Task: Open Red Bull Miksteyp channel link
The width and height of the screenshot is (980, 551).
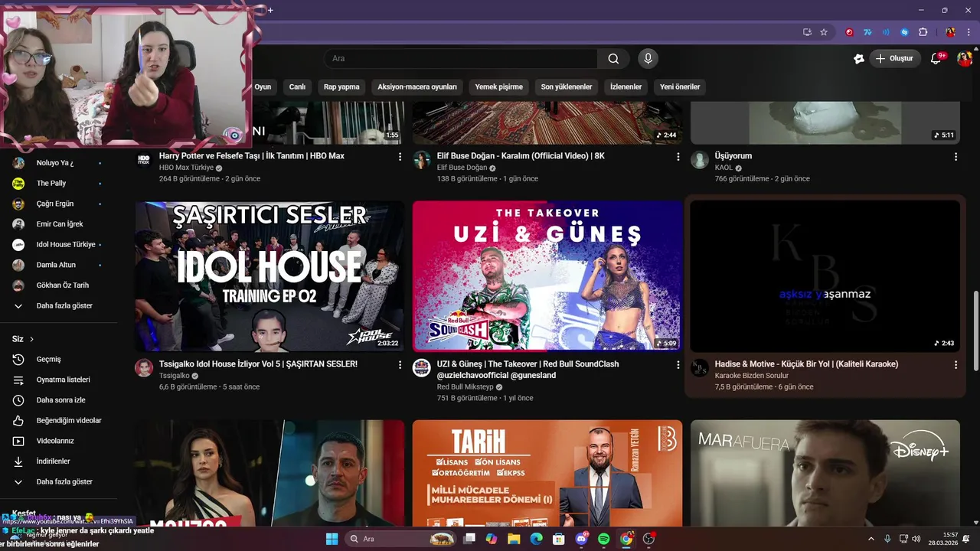Action: click(465, 387)
